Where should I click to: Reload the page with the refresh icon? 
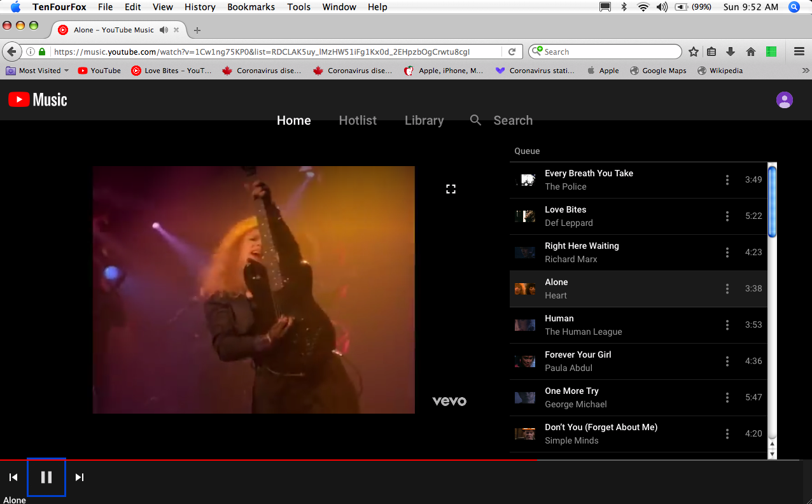pos(512,52)
